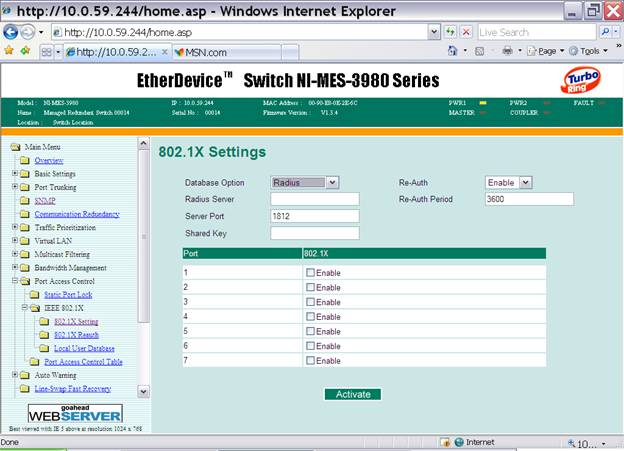Viewport: 624px width, 451px height.
Task: Enable 802.1X on port 7
Action: click(310, 358)
